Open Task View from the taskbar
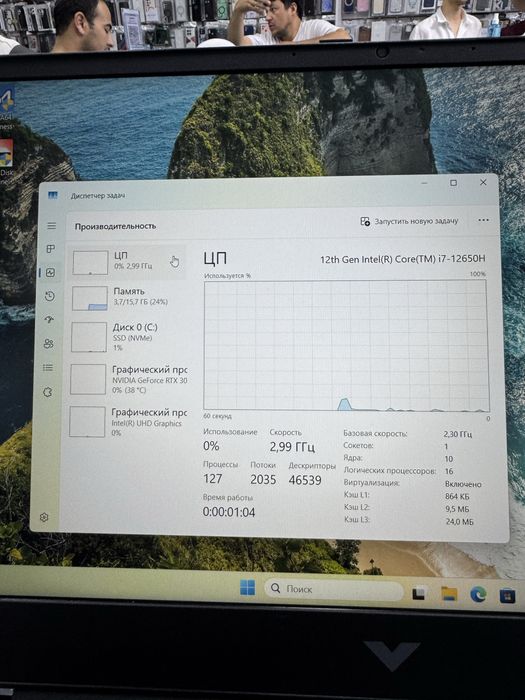 (419, 592)
